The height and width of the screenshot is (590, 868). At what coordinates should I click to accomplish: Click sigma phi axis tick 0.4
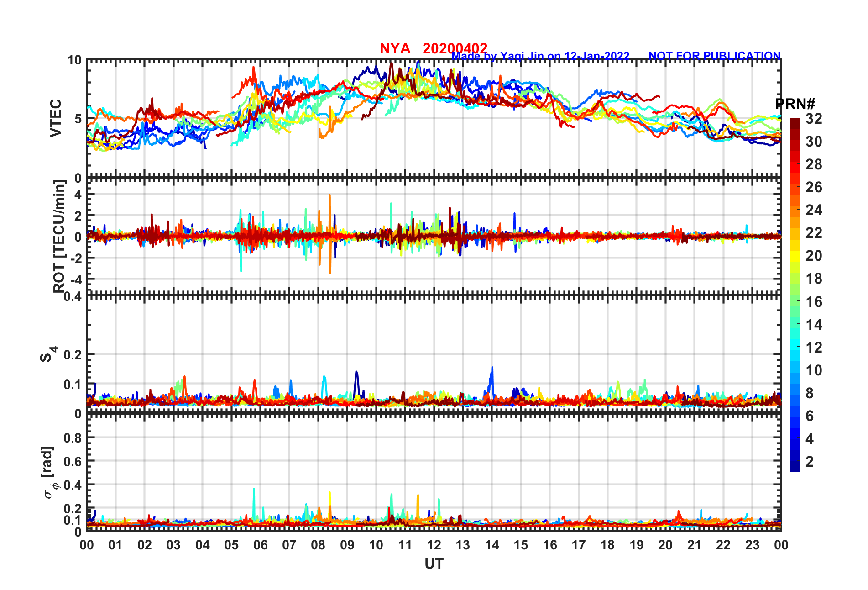point(73,485)
